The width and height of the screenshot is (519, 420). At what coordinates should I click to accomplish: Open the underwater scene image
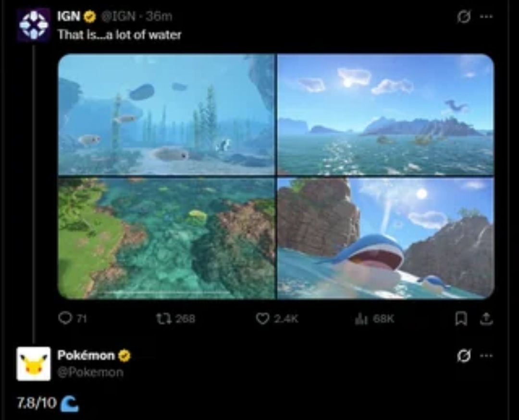tap(166, 114)
